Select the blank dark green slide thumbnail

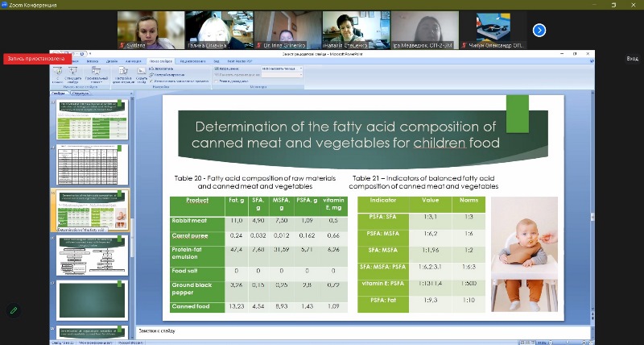92,299
